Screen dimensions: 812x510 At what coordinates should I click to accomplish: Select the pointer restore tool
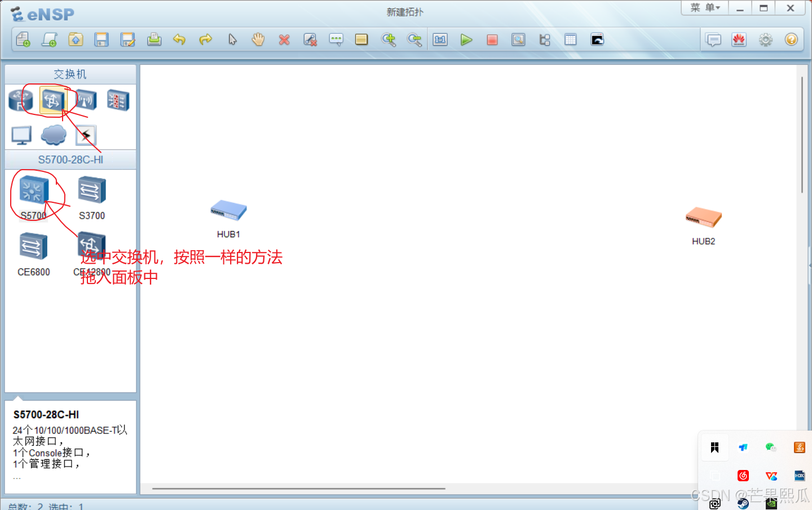click(232, 39)
